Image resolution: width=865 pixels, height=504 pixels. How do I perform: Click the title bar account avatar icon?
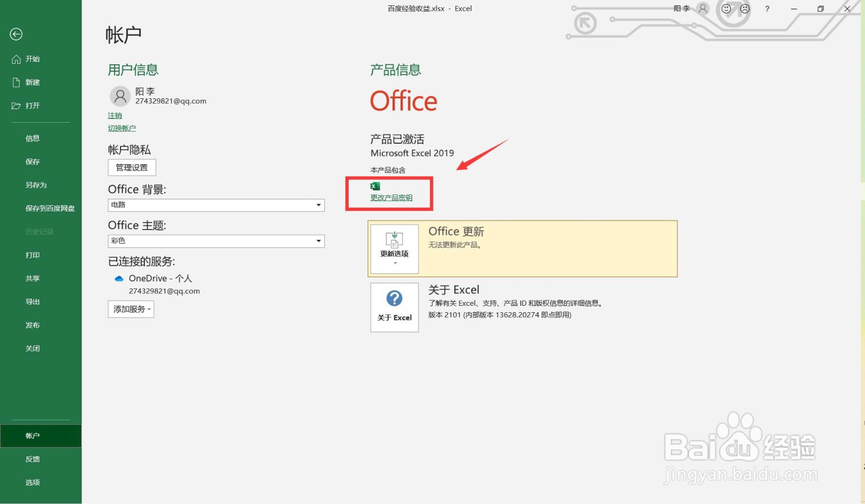point(703,9)
